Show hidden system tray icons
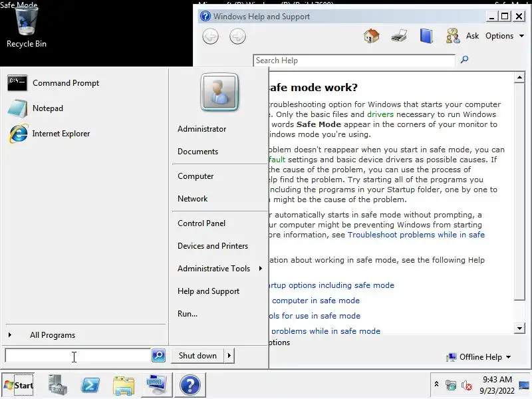This screenshot has height=399, width=532. point(437,384)
